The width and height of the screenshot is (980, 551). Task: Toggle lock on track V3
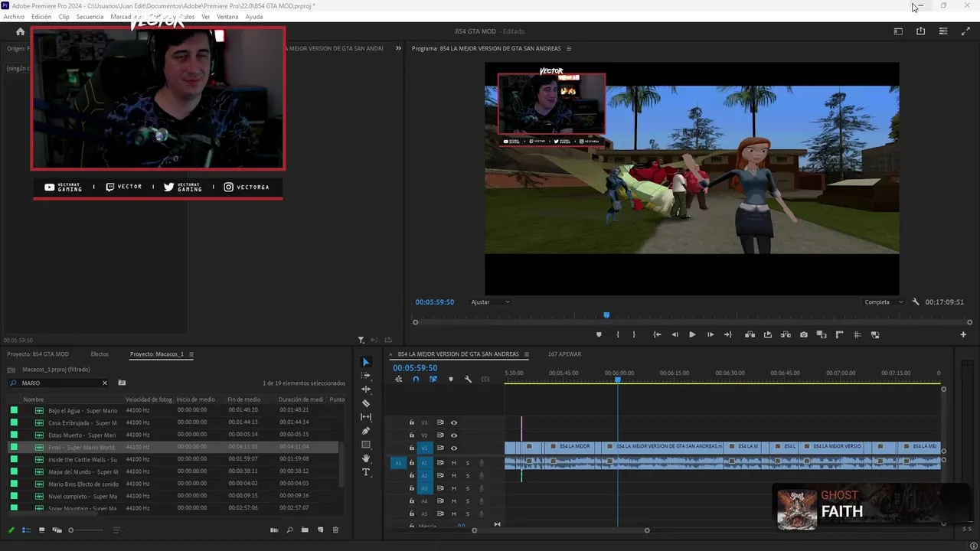pyautogui.click(x=411, y=422)
